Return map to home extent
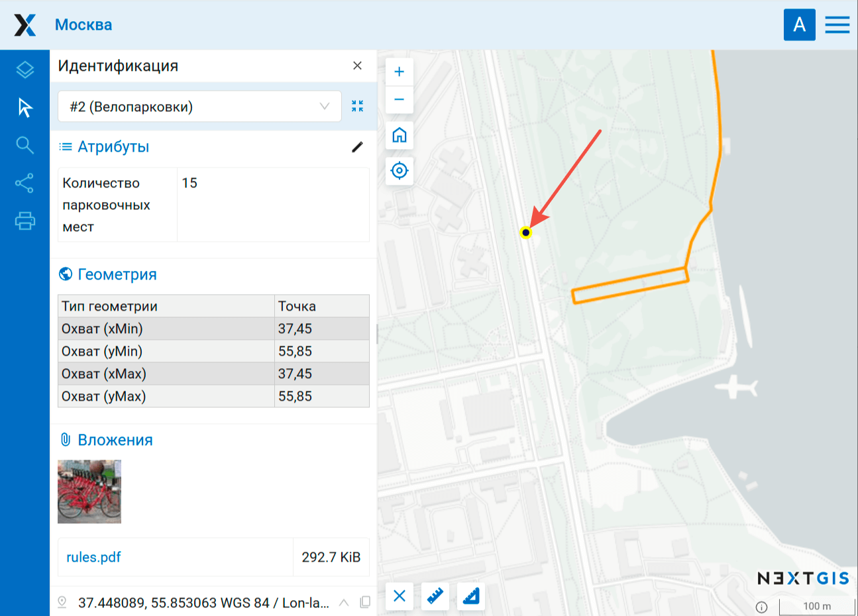Image resolution: width=858 pixels, height=616 pixels. (x=399, y=135)
